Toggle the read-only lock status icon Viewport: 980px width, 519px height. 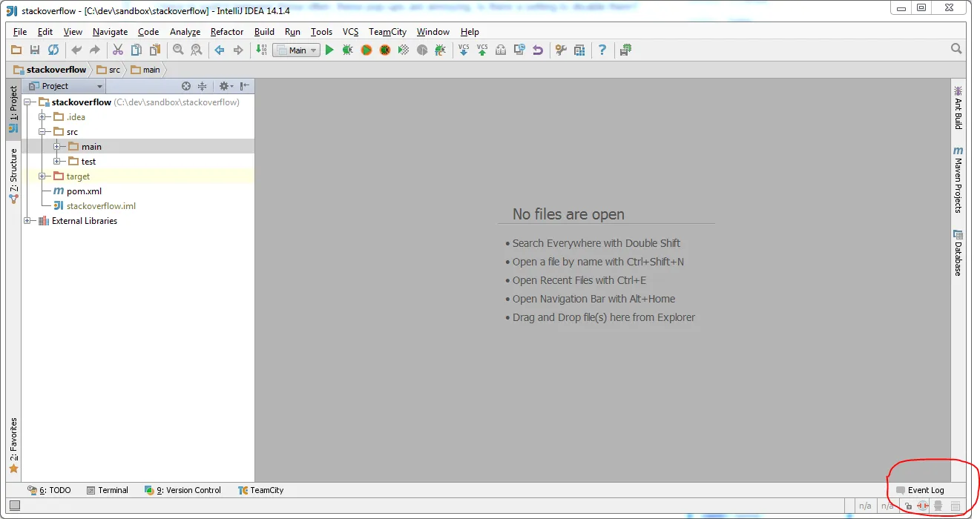(908, 506)
